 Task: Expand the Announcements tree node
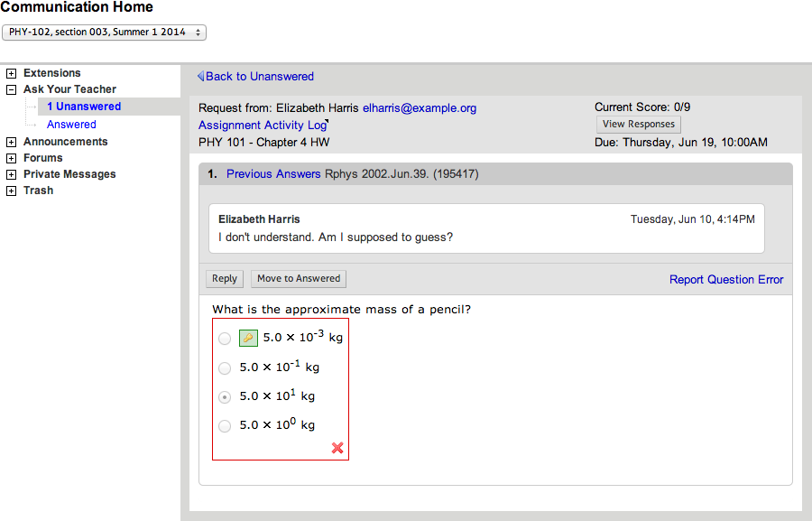tap(12, 142)
